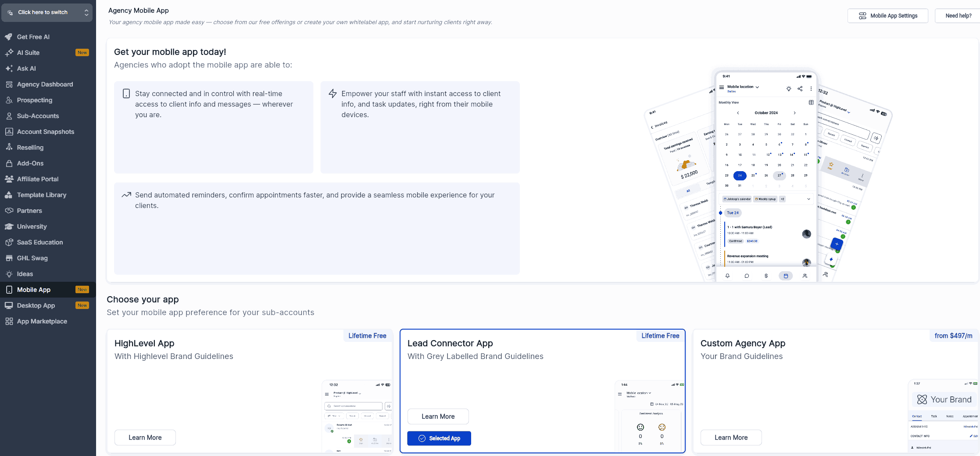Screen dimensions: 980x456
Task: Click the Lifetime Free badge on Lead Connector App
Action: [x=660, y=336]
